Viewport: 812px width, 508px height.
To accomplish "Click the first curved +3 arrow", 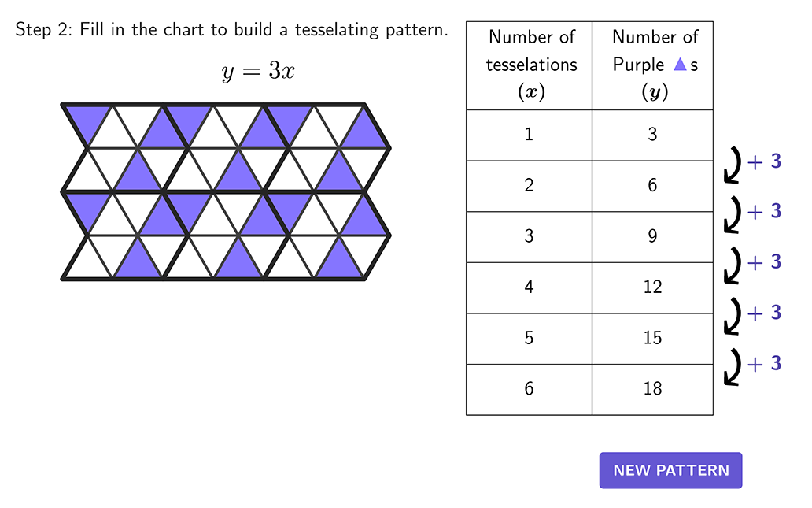I will pos(733,165).
